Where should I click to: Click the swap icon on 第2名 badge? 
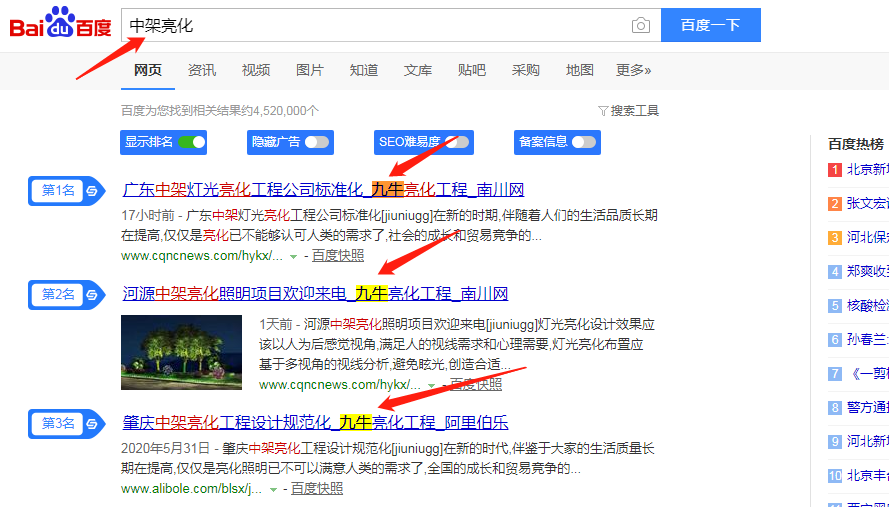tap(92, 295)
